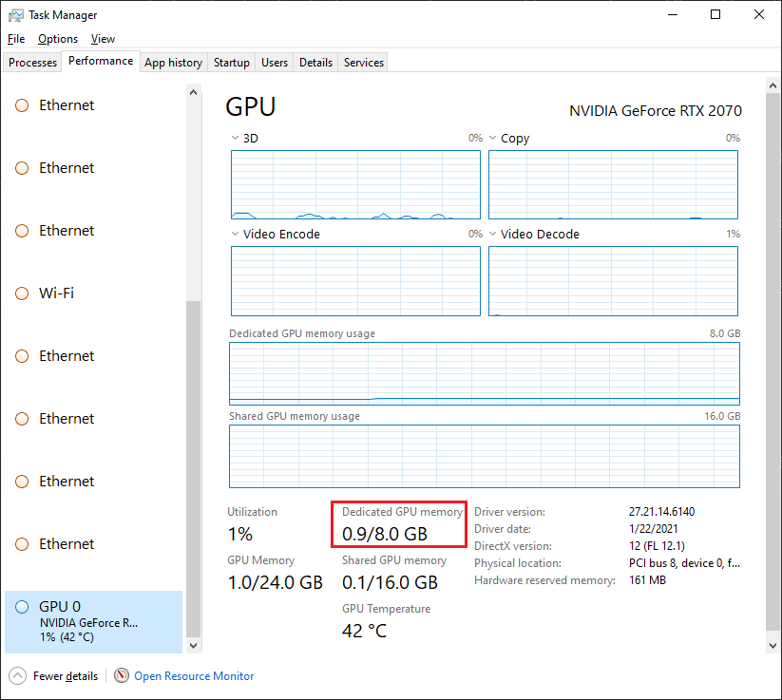
Task: Click the Fewer details button
Action: [65, 676]
